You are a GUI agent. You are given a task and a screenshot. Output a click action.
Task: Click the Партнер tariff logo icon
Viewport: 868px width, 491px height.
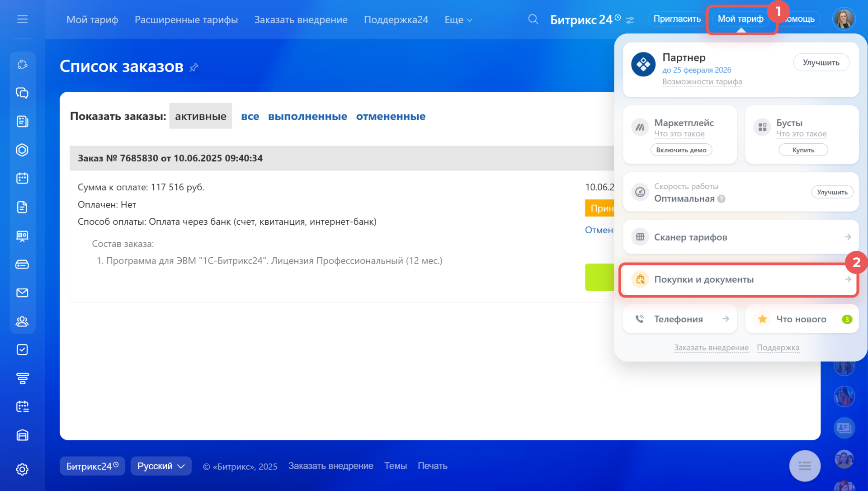(643, 65)
